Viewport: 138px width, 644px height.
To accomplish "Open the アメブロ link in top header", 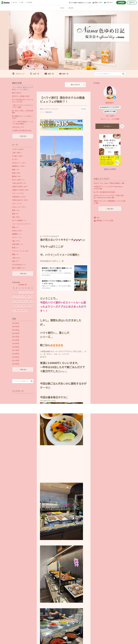I will pyautogui.click(x=30, y=2).
